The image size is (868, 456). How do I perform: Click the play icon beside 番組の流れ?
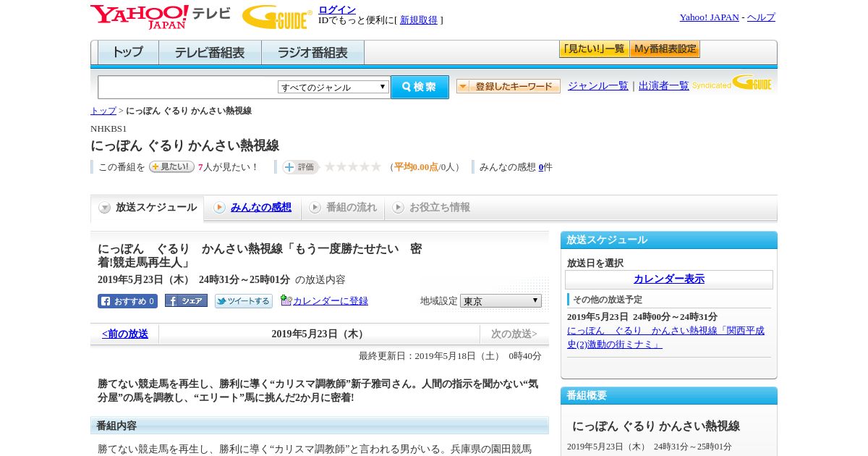point(315,208)
